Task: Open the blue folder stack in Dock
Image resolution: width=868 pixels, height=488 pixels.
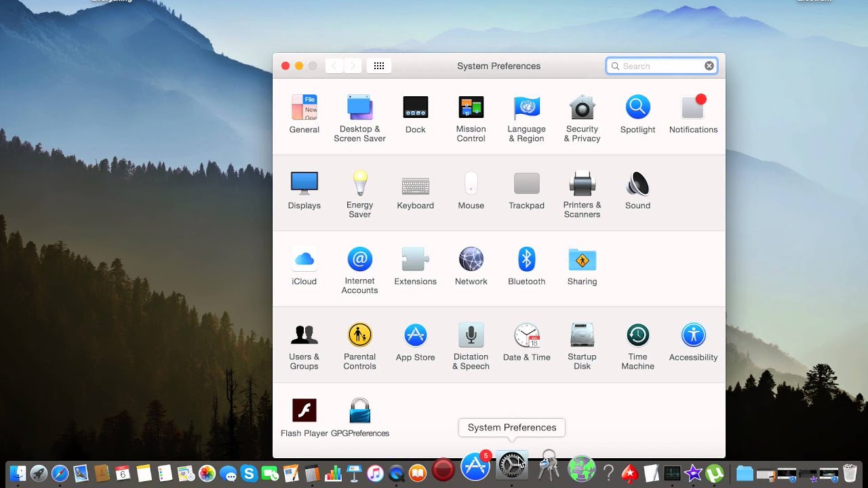Action: pyautogui.click(x=745, y=474)
